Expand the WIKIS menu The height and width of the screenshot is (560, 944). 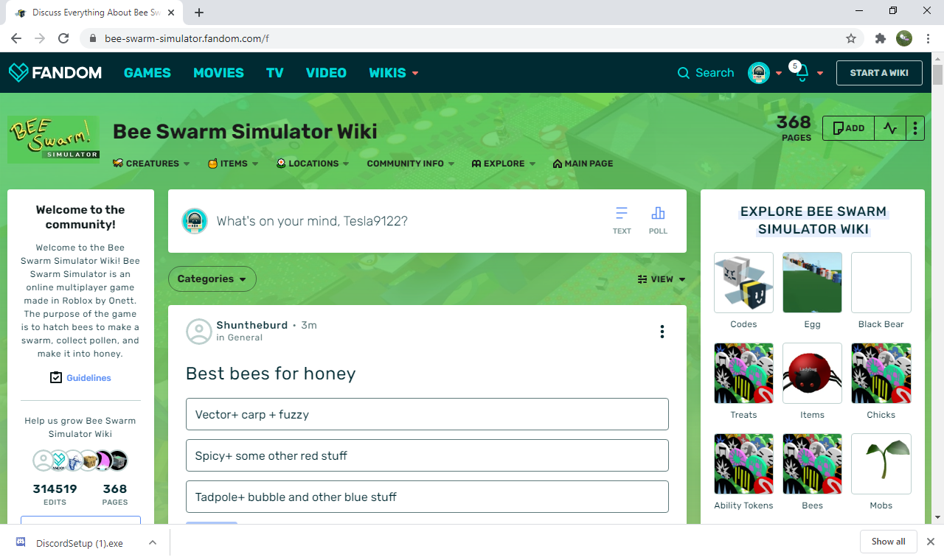[x=394, y=73]
